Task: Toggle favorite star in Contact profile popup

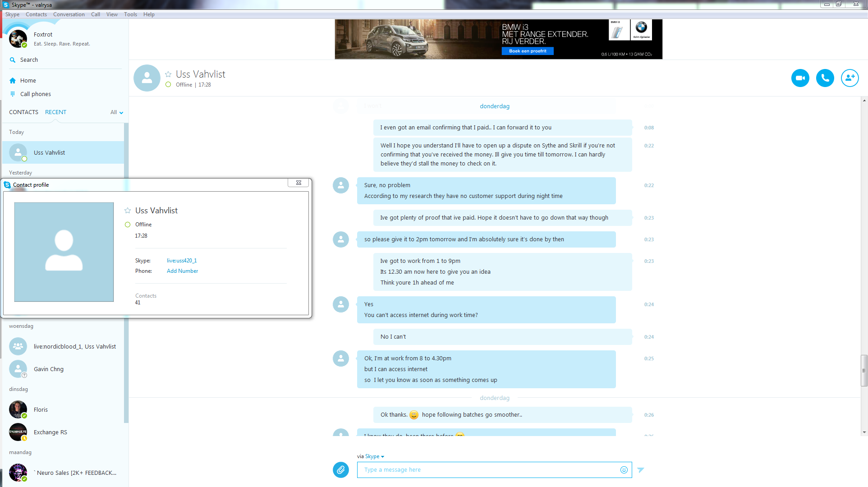Action: (x=128, y=211)
